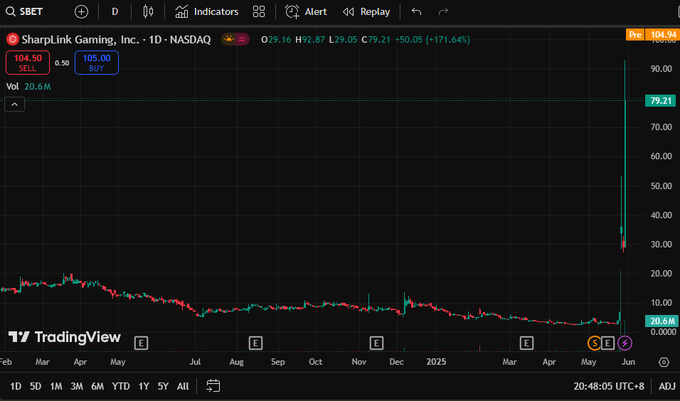Open the Indicators dialog

[x=206, y=12]
